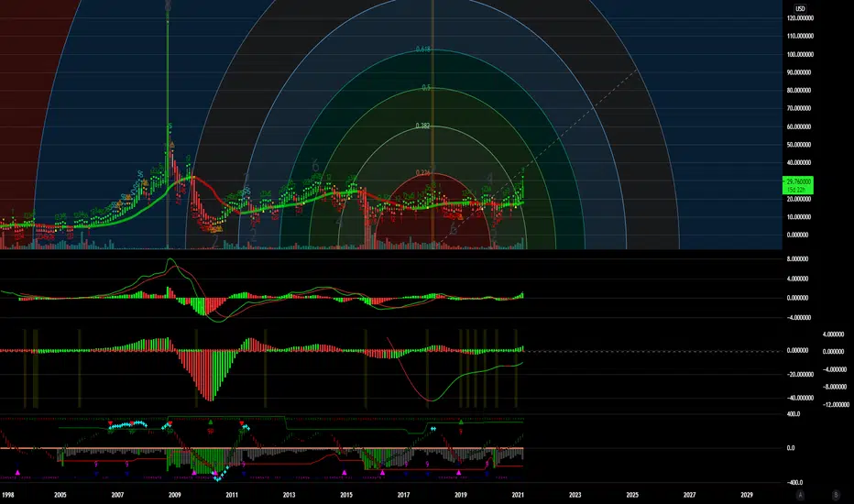This screenshot has width=854, height=504.
Task: Click the 400.0 oscillator scale label
Action: tap(794, 414)
